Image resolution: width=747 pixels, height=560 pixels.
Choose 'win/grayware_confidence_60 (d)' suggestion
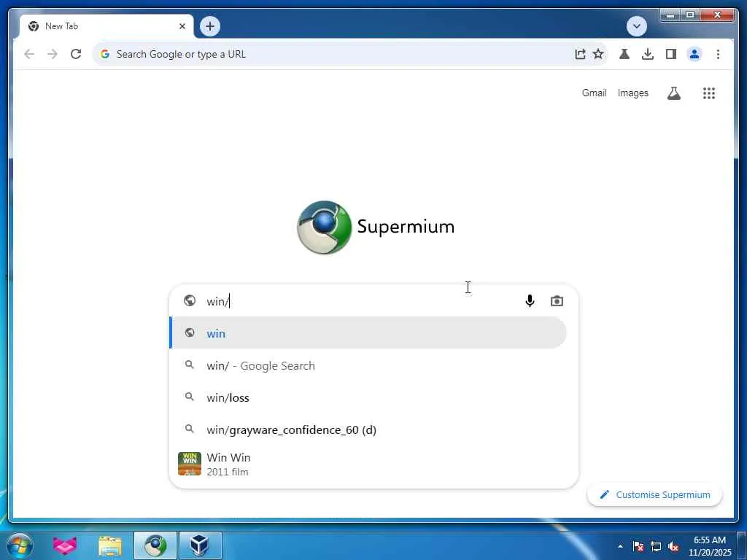click(368, 429)
